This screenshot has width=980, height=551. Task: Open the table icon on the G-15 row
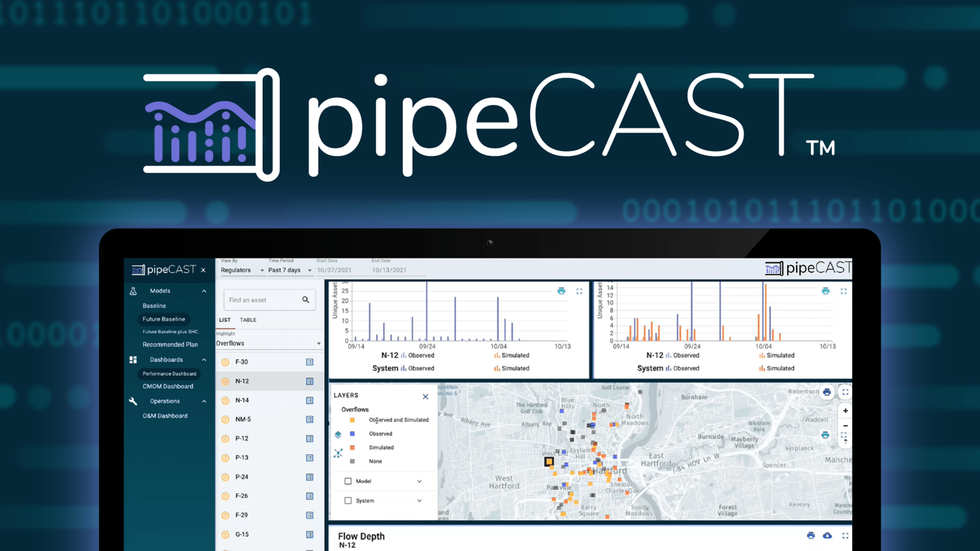tap(310, 534)
